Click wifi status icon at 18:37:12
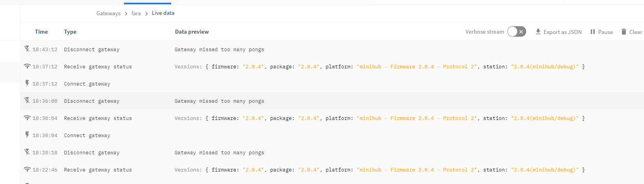The width and height of the screenshot is (644, 184). click(x=27, y=66)
